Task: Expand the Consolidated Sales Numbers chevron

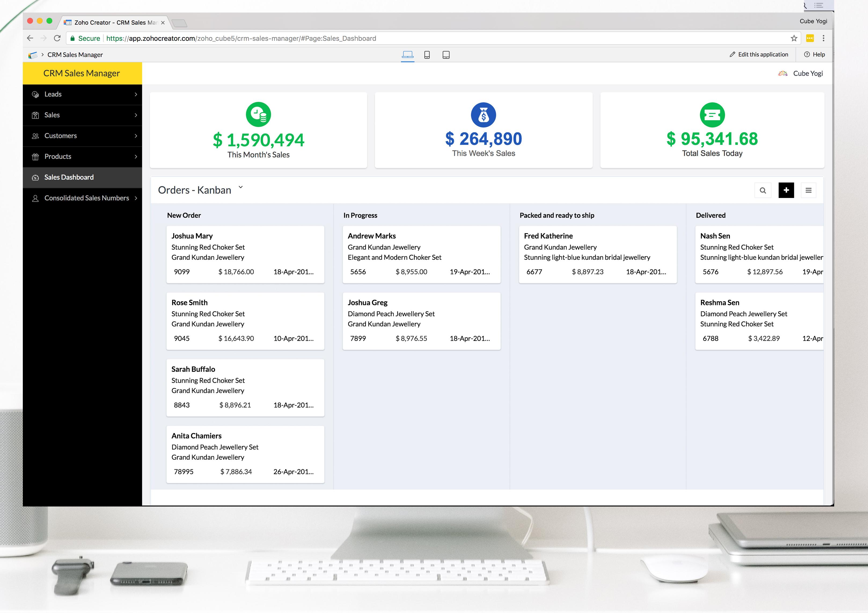Action: coord(136,199)
